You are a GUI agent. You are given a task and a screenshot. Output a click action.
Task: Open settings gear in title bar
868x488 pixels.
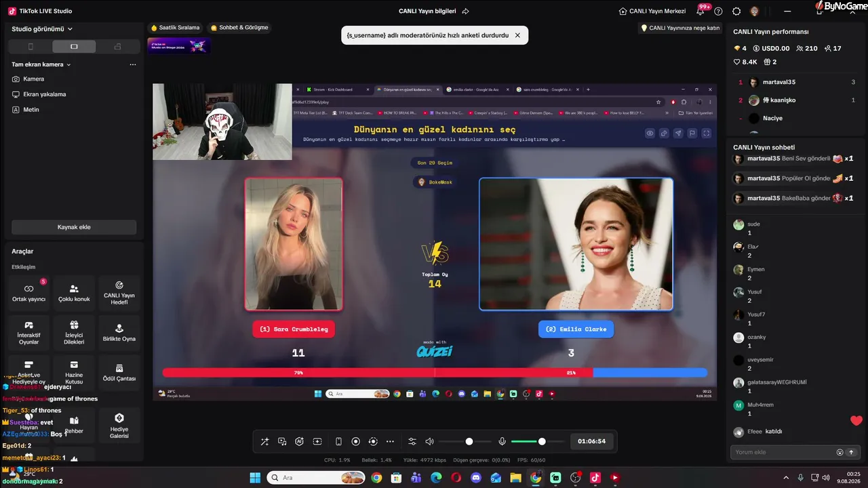(x=736, y=12)
